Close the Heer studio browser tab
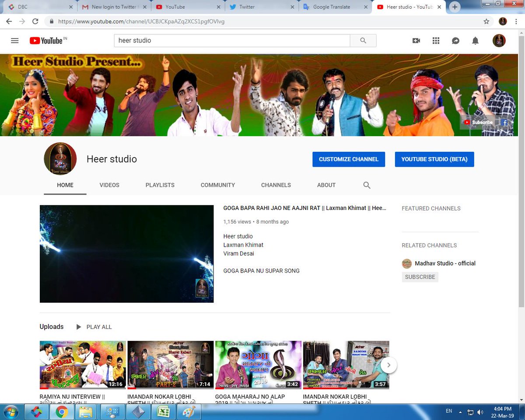The image size is (525, 420). [439, 7]
